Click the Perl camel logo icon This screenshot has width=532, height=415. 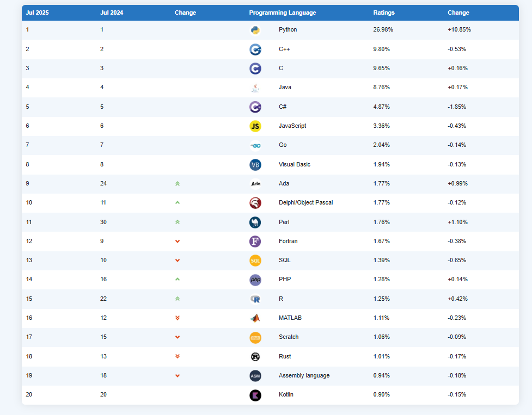[x=255, y=222]
